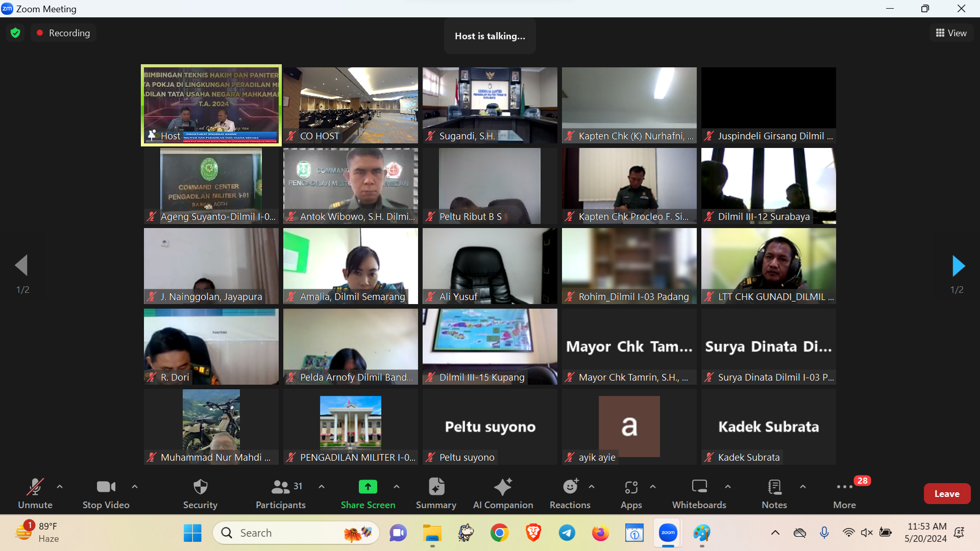This screenshot has height=551, width=980.
Task: Click the taskbar Search box
Action: 296,533
